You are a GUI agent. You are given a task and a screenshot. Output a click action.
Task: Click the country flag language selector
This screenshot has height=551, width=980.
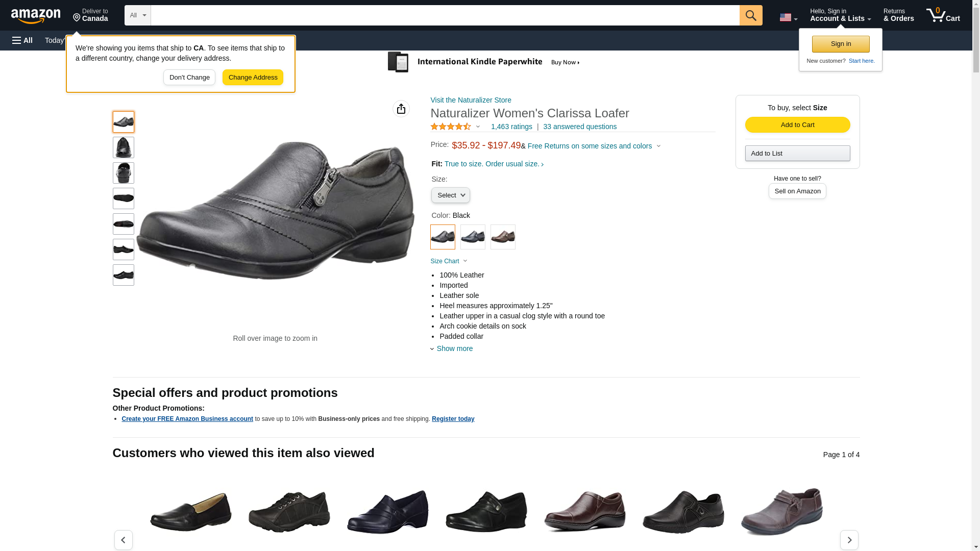click(788, 17)
